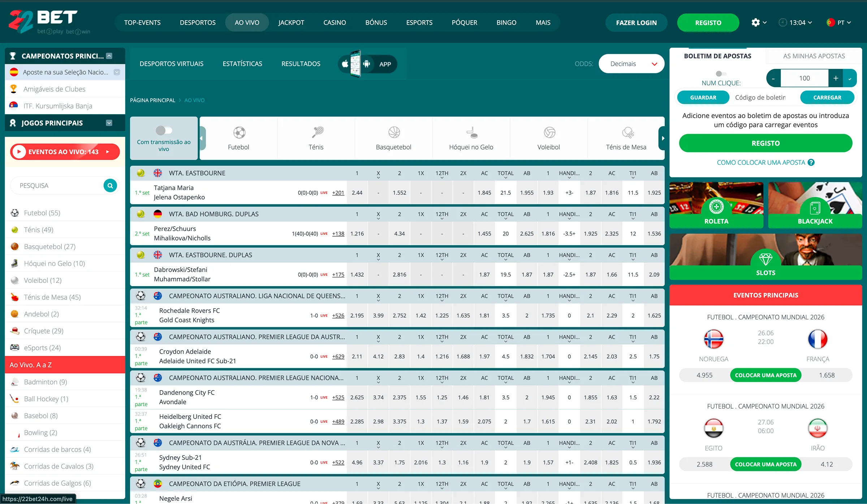
Task: Select the Ténis racket icon tab
Action: point(316,138)
